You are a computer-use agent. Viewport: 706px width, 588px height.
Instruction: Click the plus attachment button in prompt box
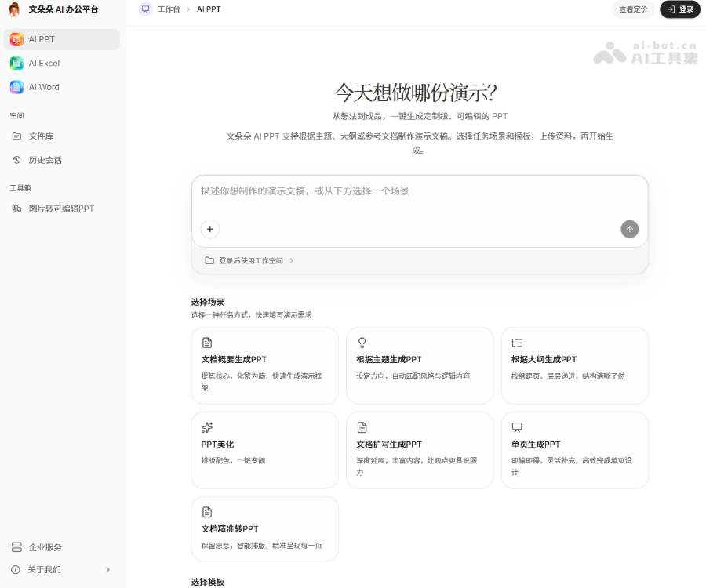click(209, 229)
